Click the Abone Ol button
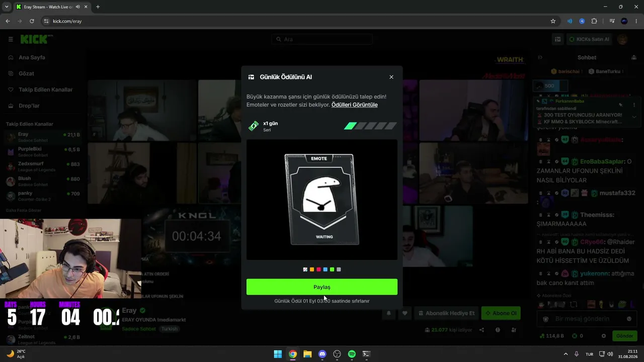Image resolution: width=644 pixels, height=362 pixels. [501, 313]
